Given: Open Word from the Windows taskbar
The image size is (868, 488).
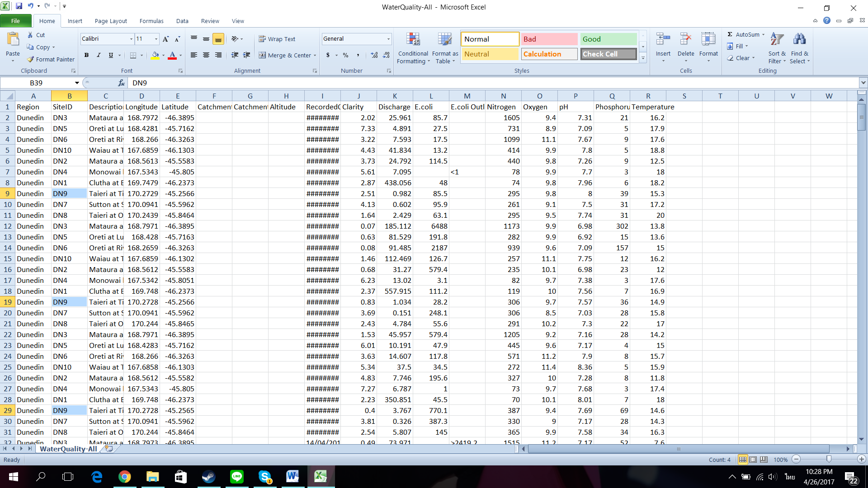Looking at the screenshot, I should (292, 476).
